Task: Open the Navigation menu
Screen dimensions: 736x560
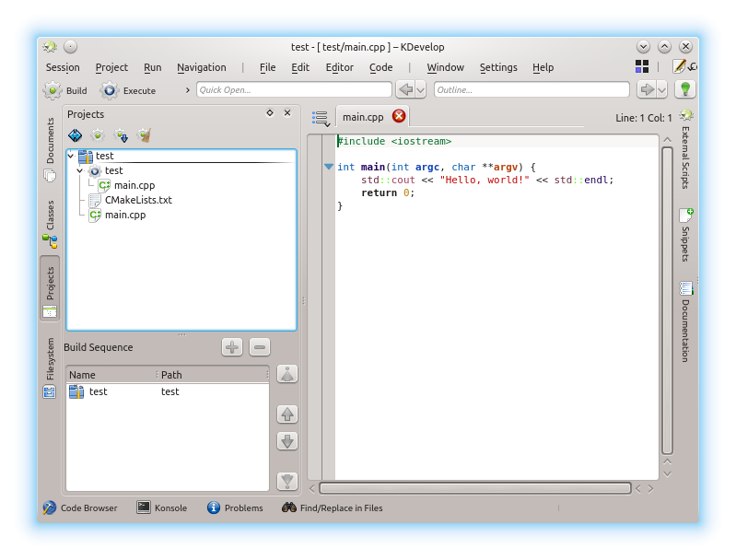Action: [x=201, y=67]
